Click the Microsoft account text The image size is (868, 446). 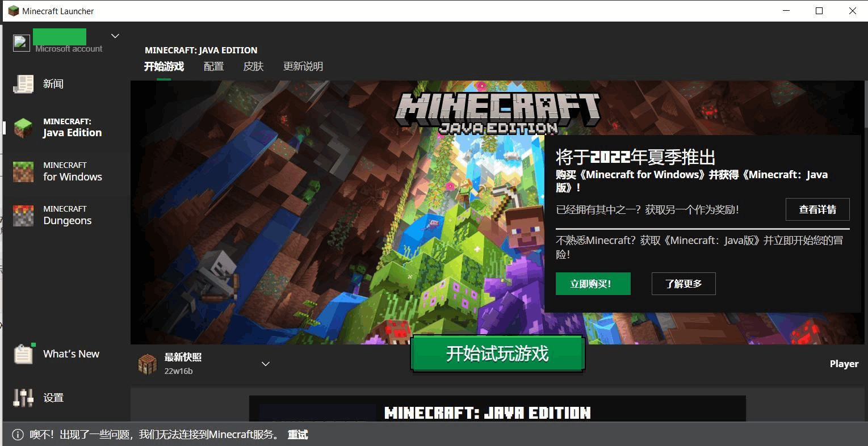tap(69, 49)
